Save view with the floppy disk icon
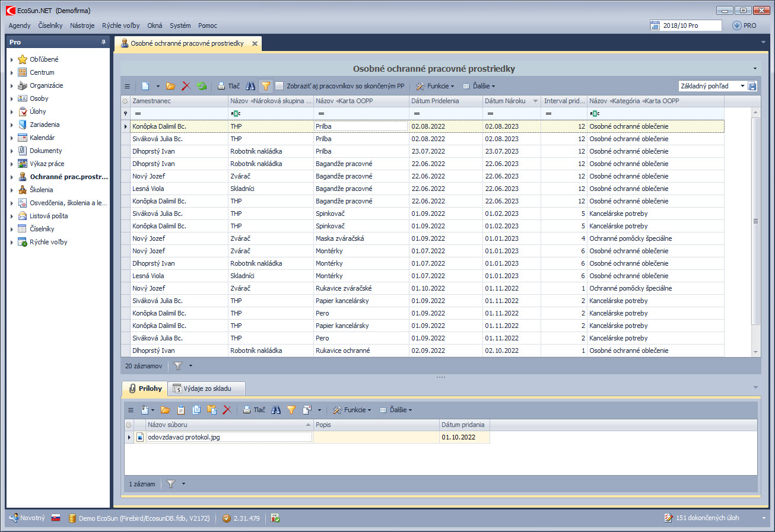This screenshot has width=775, height=532. (752, 86)
